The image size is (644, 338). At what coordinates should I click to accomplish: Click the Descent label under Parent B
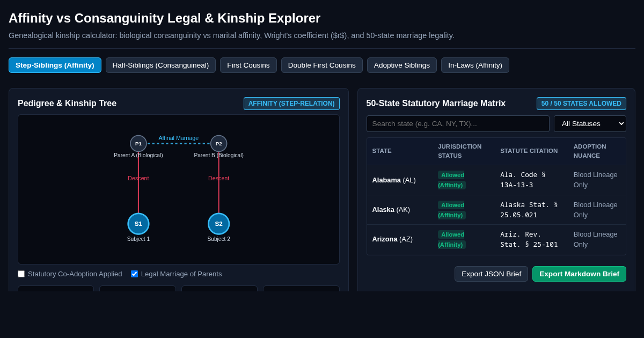[219, 178]
